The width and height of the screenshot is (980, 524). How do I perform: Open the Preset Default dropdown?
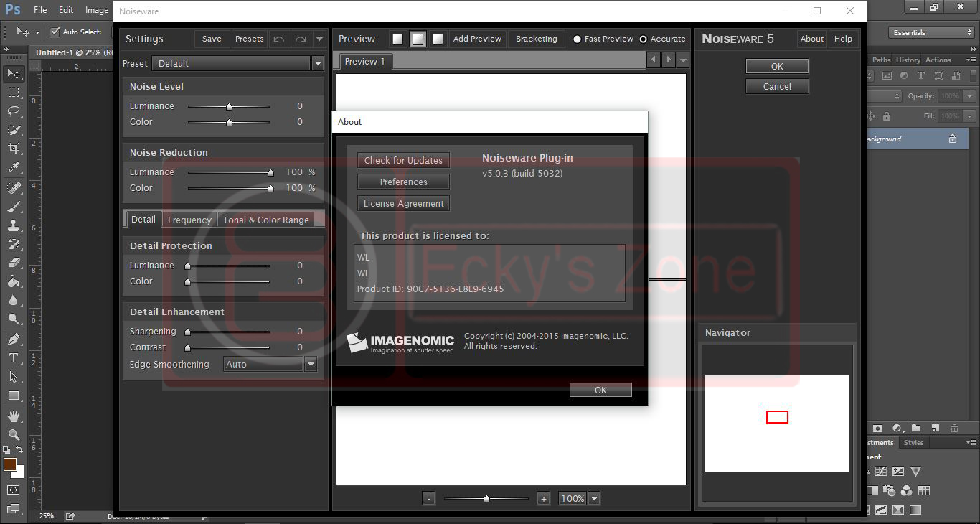click(x=317, y=63)
